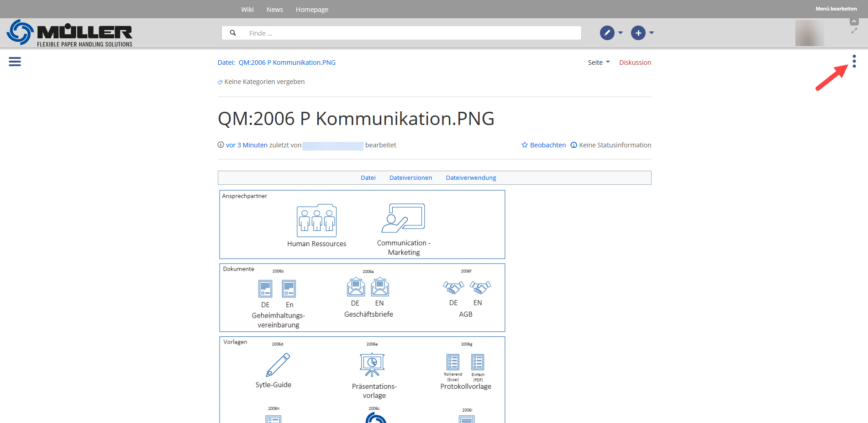This screenshot has height=423, width=868.
Task: Click Menü bearbeiten in top bar
Action: 836,9
